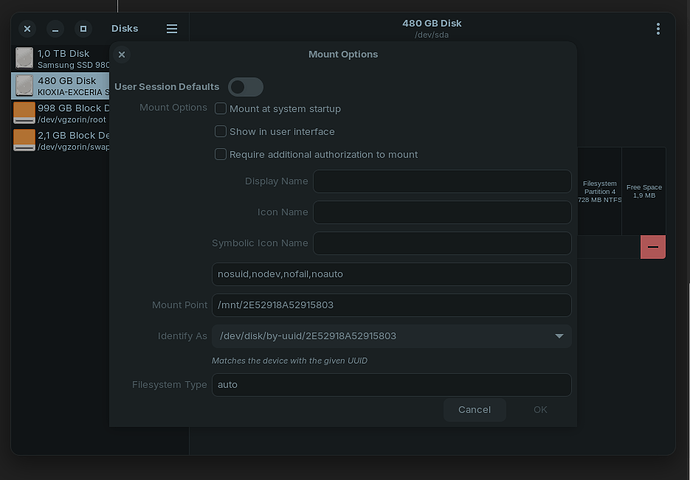
Task: Open the Disks hamburger menu
Action: click(x=172, y=29)
